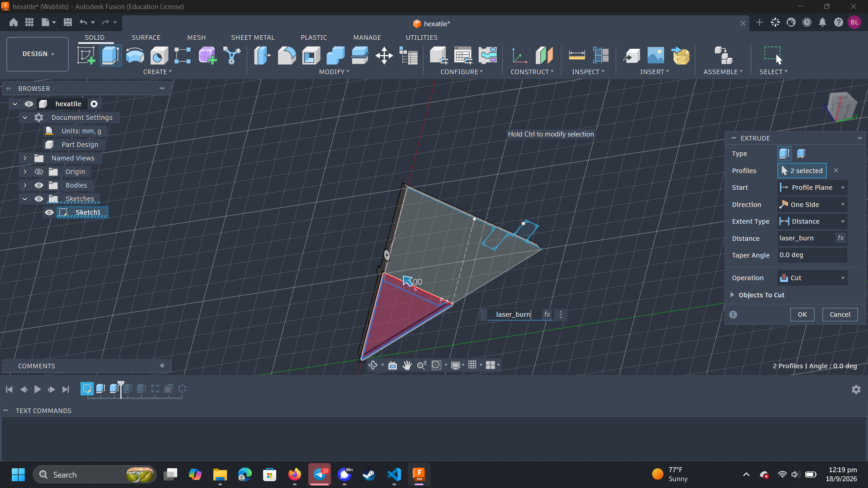Clear the 2 selected profiles

[836, 170]
